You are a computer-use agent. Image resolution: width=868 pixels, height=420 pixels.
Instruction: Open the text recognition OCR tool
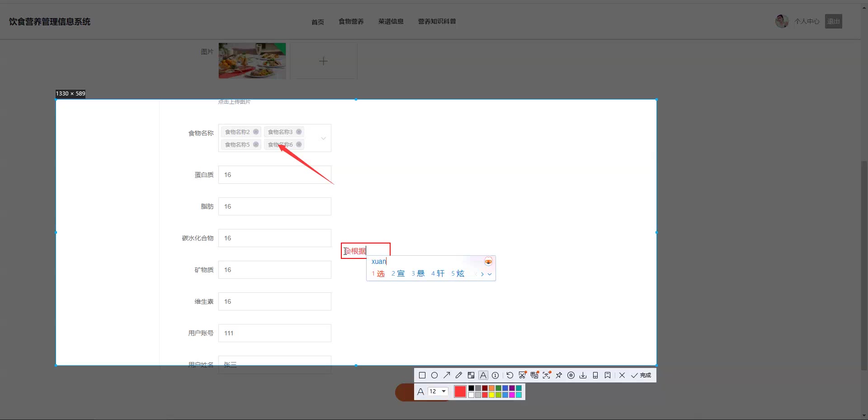click(547, 375)
